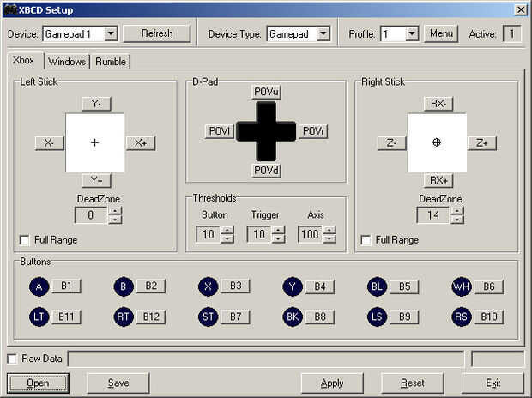Click the B6 mapping for WH
Image resolution: width=532 pixels, height=398 pixels.
[x=489, y=287]
